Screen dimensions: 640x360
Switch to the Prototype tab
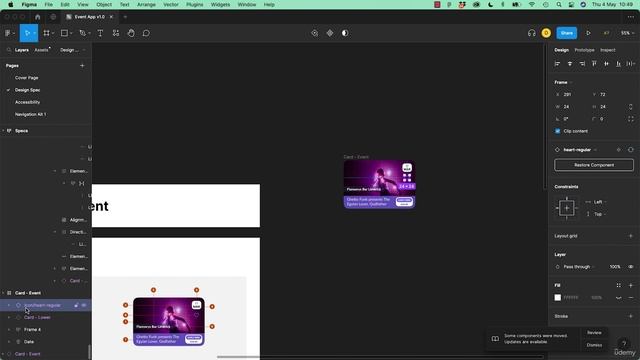pos(584,50)
